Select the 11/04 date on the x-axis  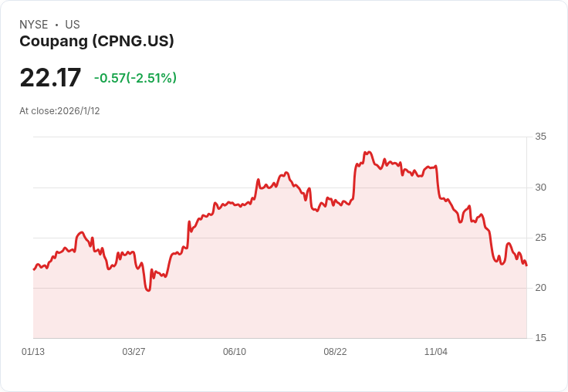(436, 352)
